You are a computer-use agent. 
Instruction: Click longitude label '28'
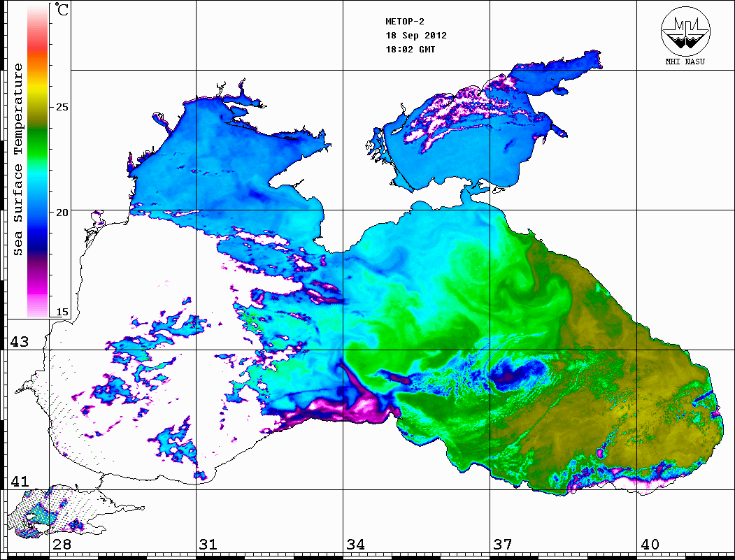pyautogui.click(x=62, y=545)
